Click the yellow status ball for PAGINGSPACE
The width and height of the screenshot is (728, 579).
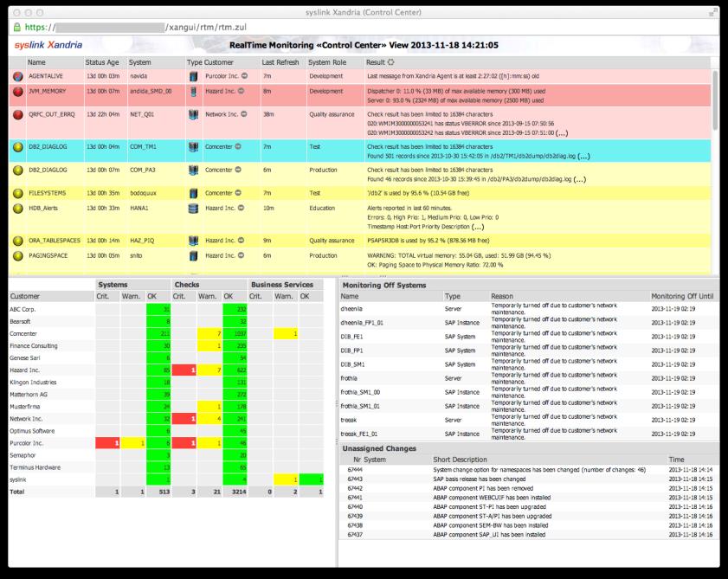18,256
